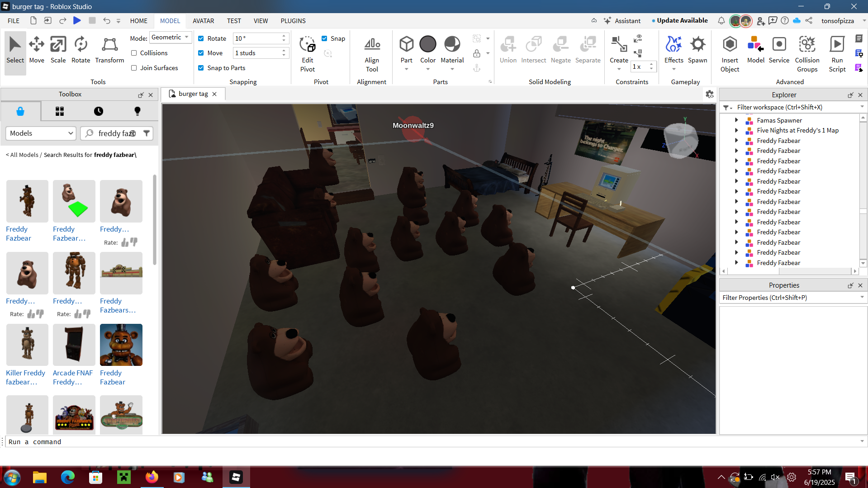Select Arcade FNAF Freddy model
The width and height of the screenshot is (868, 488).
click(x=74, y=355)
